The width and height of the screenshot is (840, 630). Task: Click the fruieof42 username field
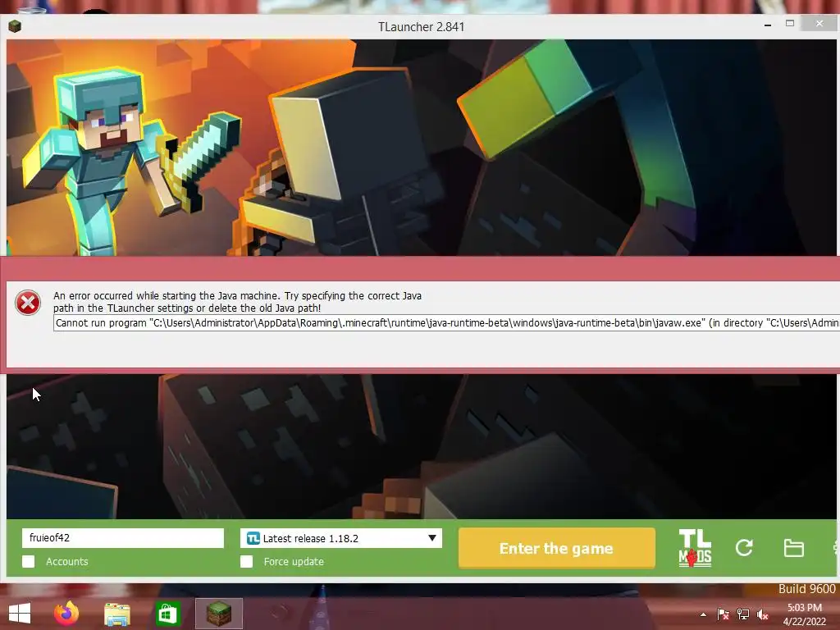pos(123,538)
